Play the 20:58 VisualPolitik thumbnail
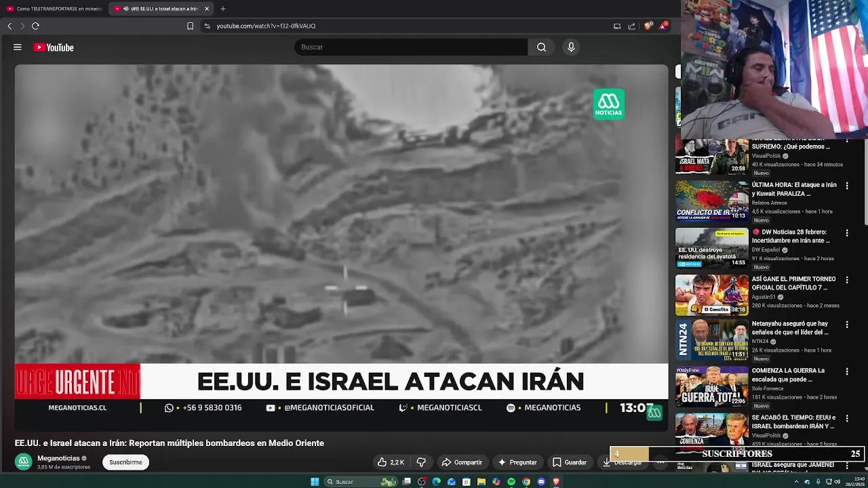868x488 pixels. click(x=711, y=156)
